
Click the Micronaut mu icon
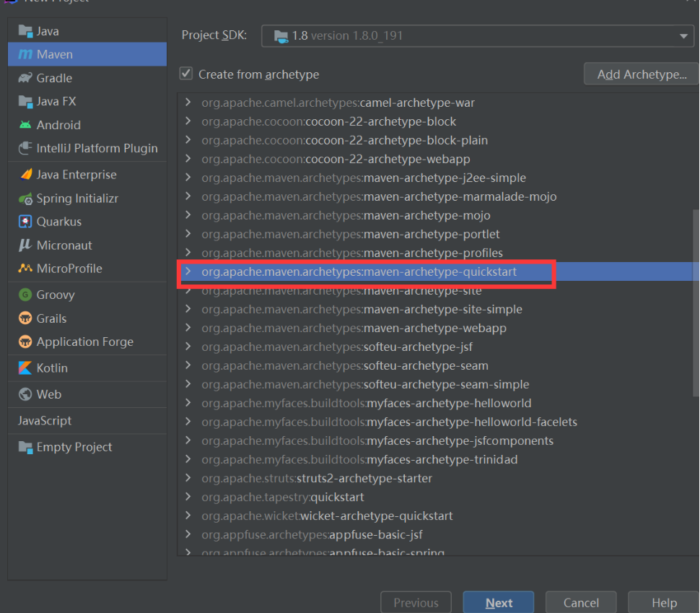pos(25,245)
